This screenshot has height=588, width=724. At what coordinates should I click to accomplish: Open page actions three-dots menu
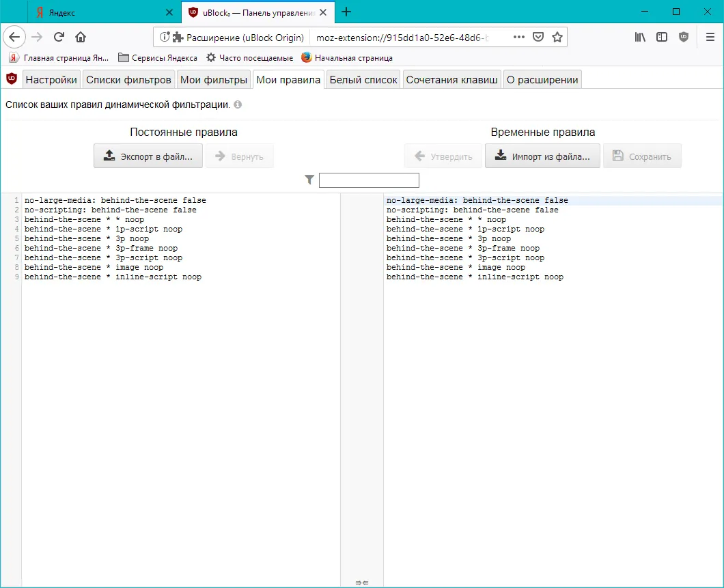[x=518, y=37]
